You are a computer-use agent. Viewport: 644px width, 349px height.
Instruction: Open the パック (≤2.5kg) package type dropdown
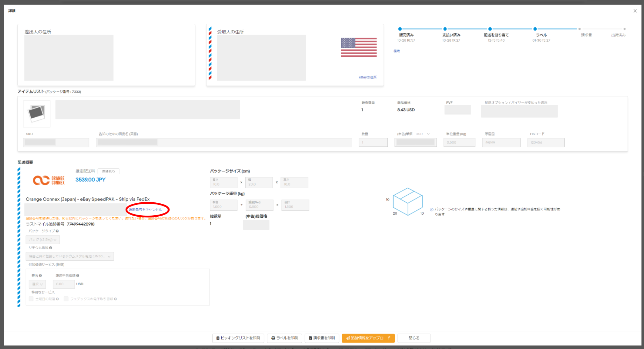click(43, 240)
